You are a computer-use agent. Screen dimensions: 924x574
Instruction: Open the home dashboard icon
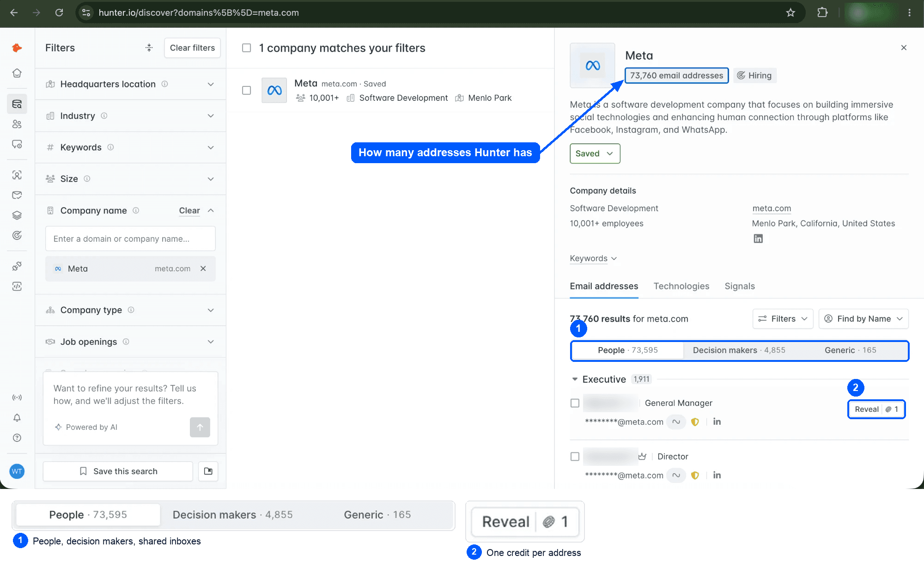click(17, 73)
